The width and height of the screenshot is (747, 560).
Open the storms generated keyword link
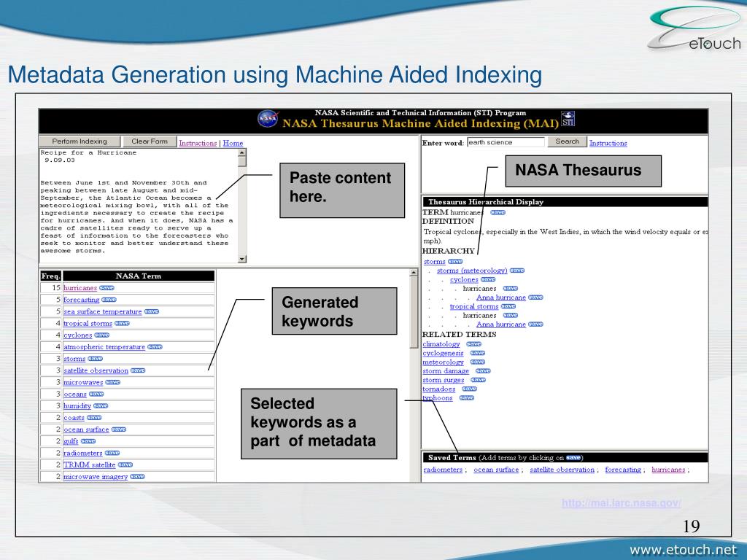tap(74, 359)
